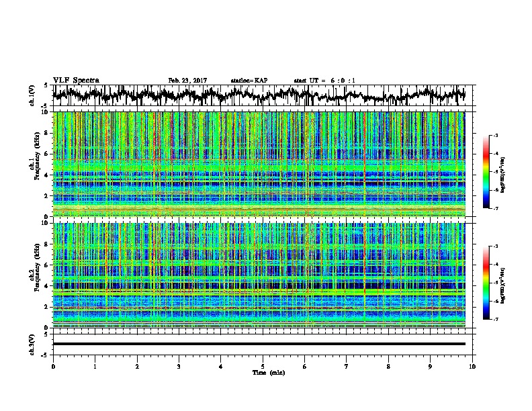Click the ch.1 waveform trace panel
Viewport: 532px width, 411px height.
pos(263,95)
